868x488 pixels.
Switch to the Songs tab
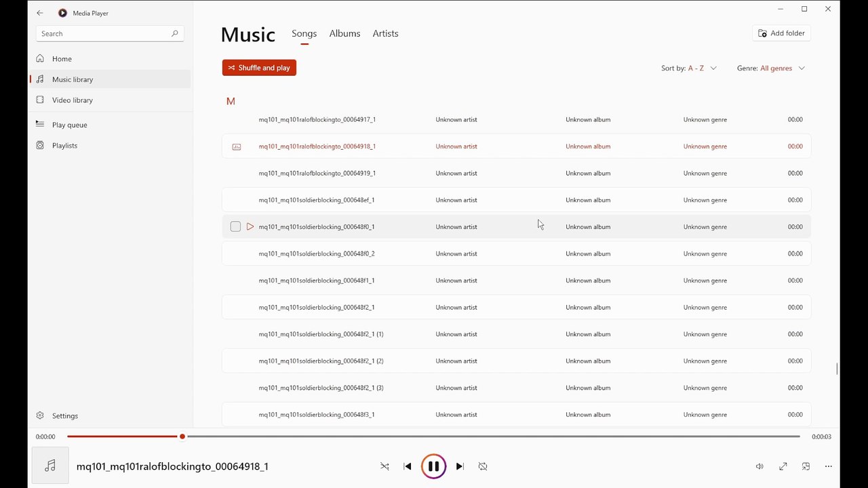click(304, 33)
